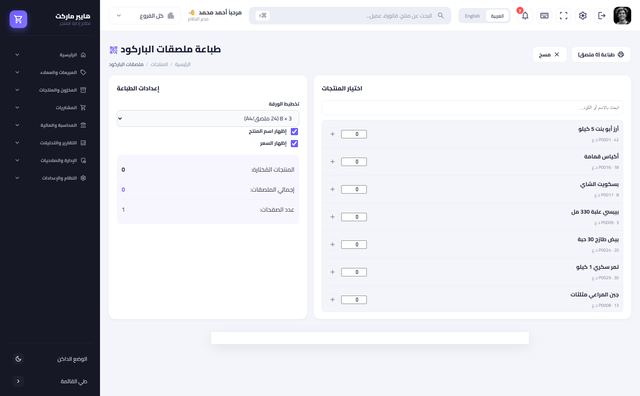Click the اختيار المنتجات panel heading
640x396 pixels.
point(342,88)
